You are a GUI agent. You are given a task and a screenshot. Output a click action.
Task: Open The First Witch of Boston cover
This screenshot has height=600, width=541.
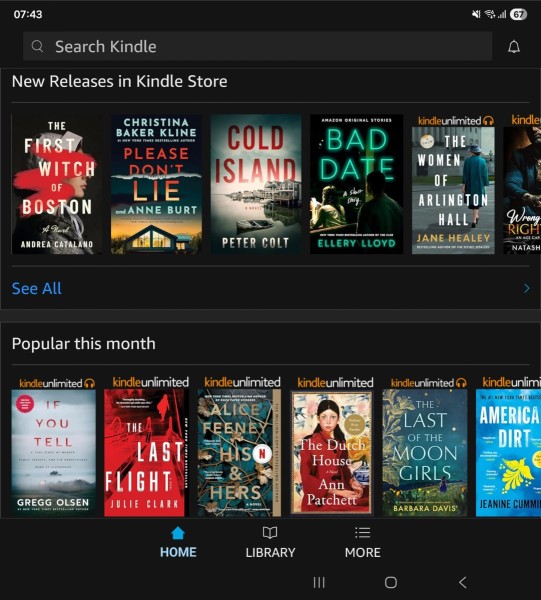(x=57, y=184)
